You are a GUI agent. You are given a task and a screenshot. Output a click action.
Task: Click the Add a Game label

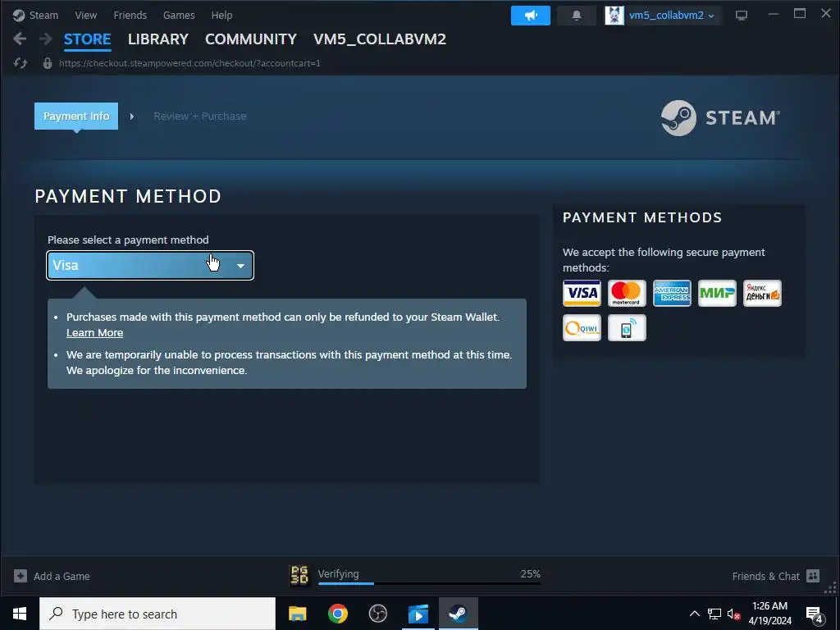(x=62, y=577)
